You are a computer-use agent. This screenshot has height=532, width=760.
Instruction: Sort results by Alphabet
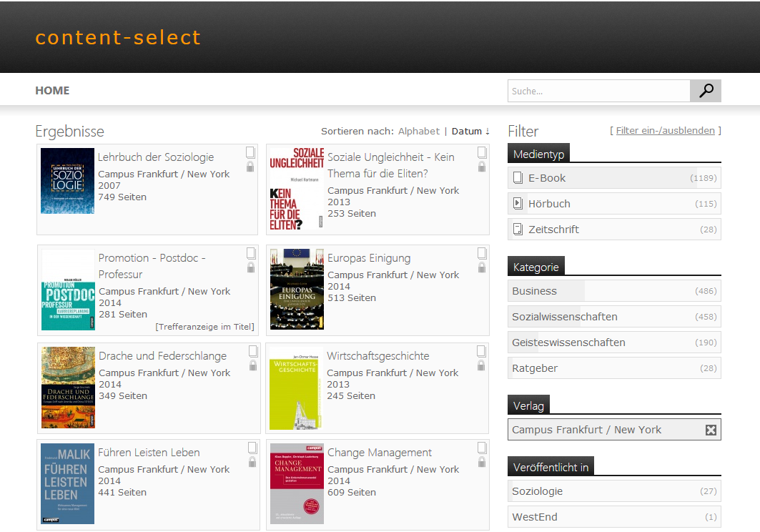pos(419,132)
